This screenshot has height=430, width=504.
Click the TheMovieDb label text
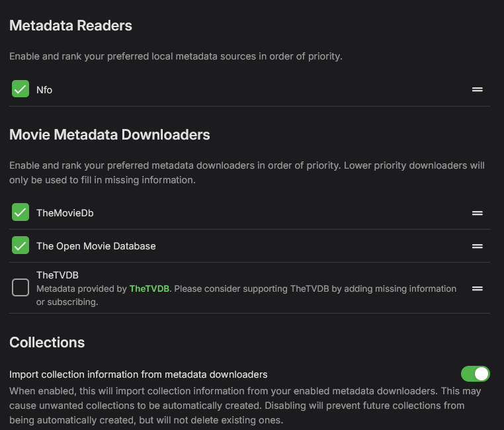(x=65, y=213)
